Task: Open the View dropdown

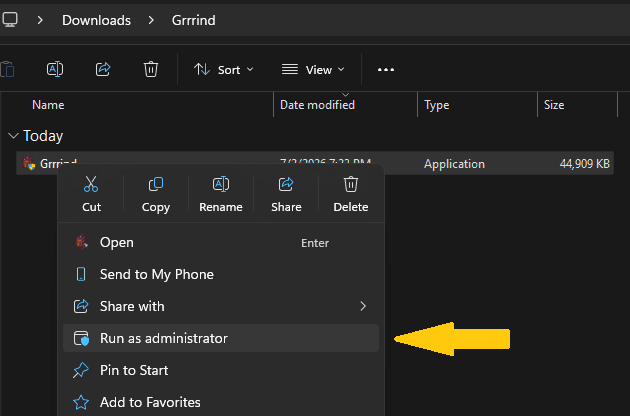Action: (313, 70)
